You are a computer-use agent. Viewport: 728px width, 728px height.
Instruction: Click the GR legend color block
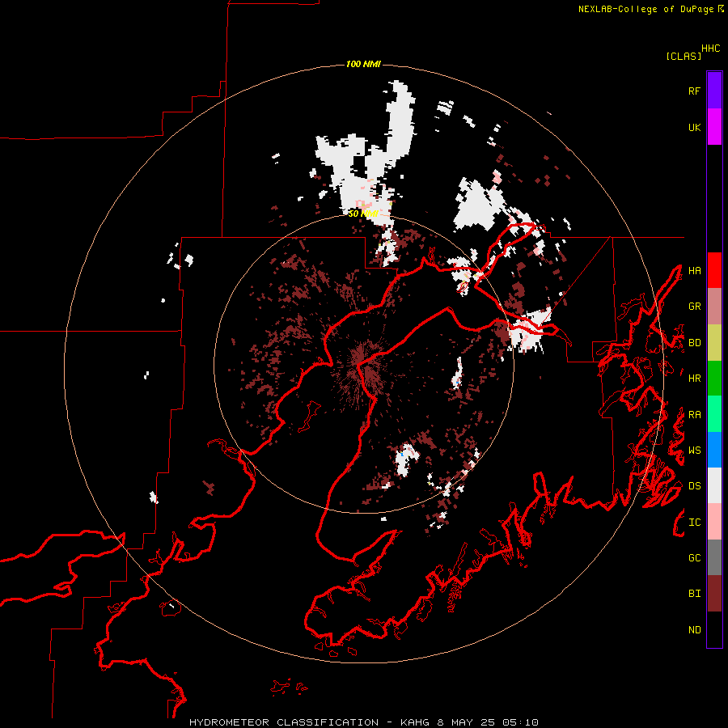pos(714,307)
